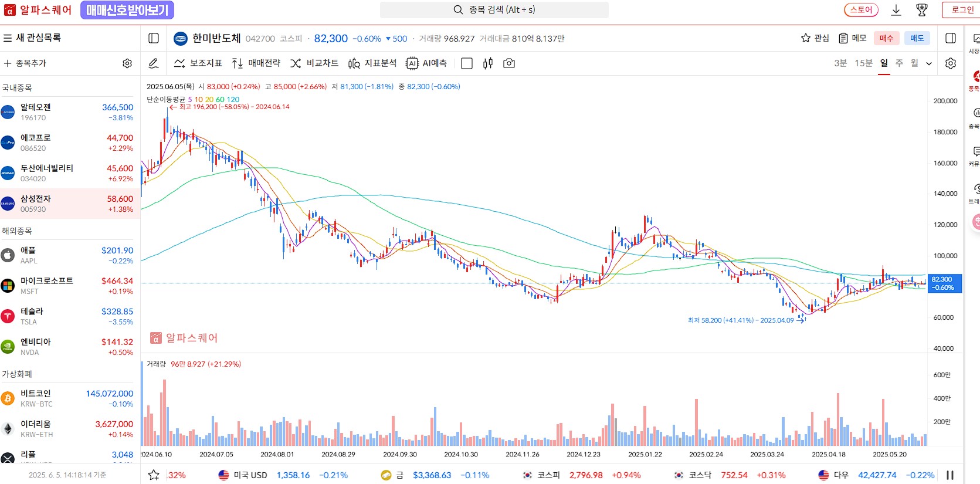Click the camera screenshot icon

(x=509, y=63)
